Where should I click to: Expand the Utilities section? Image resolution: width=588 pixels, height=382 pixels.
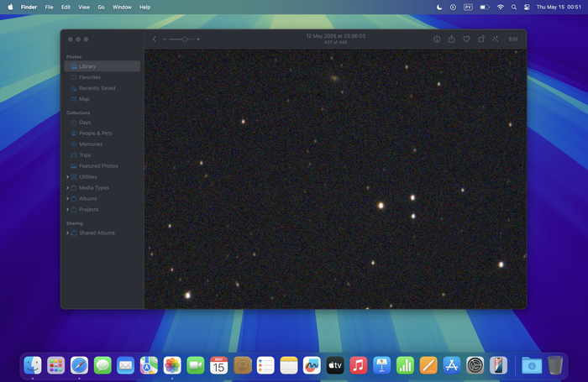tap(67, 177)
